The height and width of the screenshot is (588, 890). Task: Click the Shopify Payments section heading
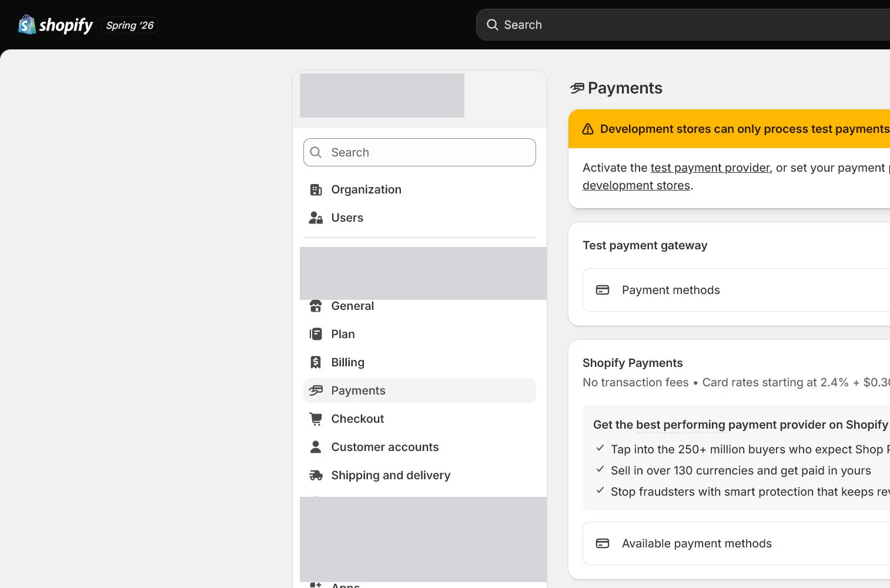[x=633, y=363]
